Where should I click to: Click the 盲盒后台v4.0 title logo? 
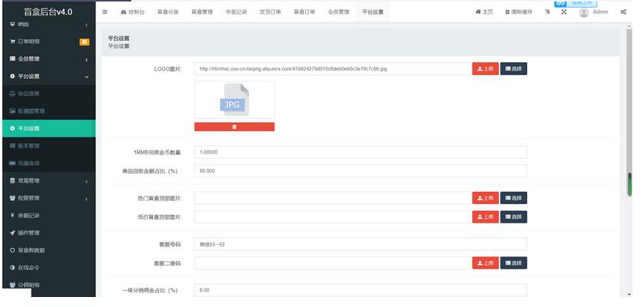(48, 12)
